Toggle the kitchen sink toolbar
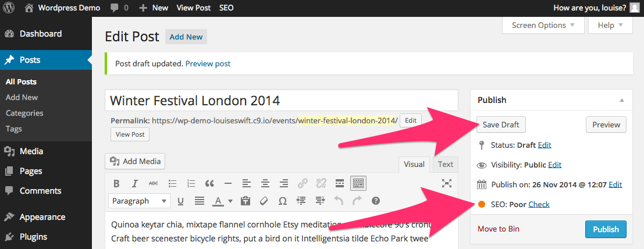Screen dimensions: 644x249 point(358,184)
